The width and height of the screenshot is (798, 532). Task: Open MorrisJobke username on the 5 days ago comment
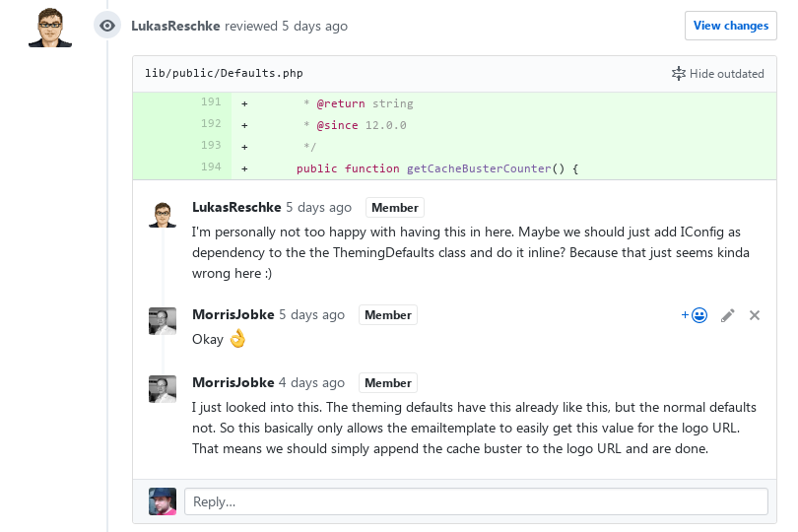pos(233,314)
